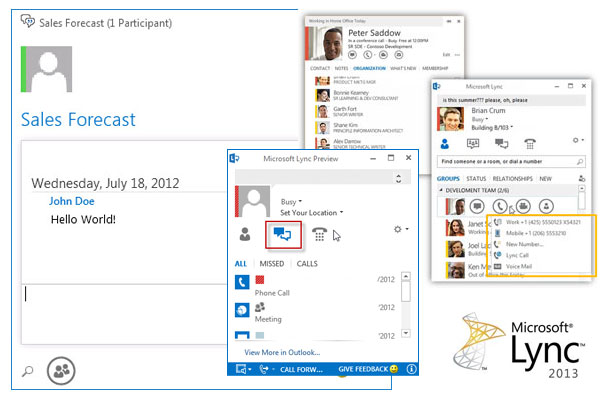Click the call button for selected Development Team contact
Viewport: 610px width, 400px height.
(500, 206)
